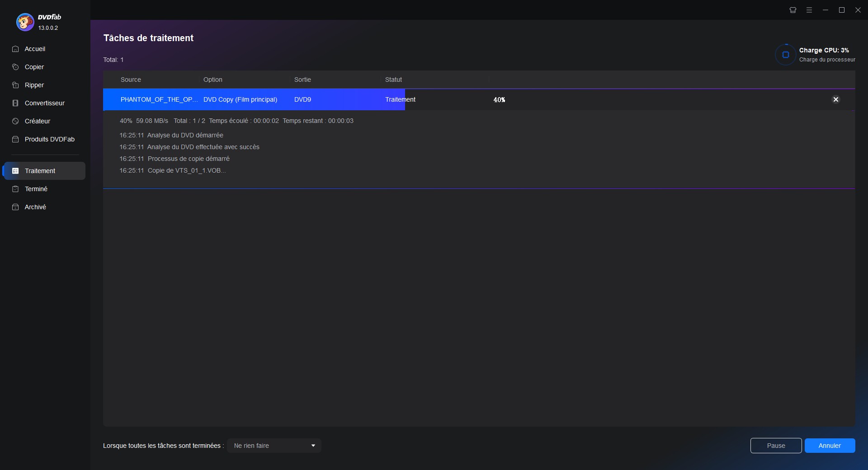This screenshot has height=470, width=868.
Task: Click the 'Temps restant : 00:00:03' text
Action: tap(318, 121)
